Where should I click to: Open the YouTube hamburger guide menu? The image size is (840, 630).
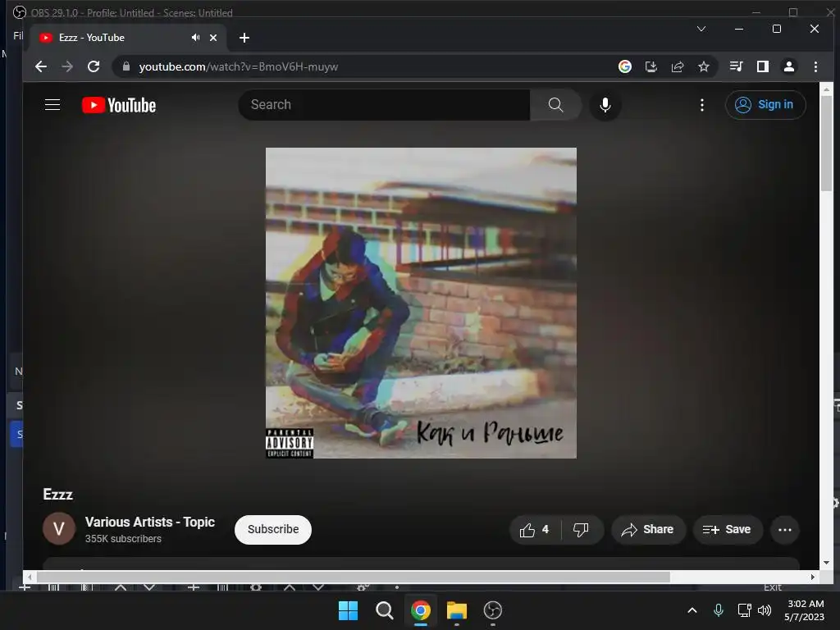(x=52, y=104)
